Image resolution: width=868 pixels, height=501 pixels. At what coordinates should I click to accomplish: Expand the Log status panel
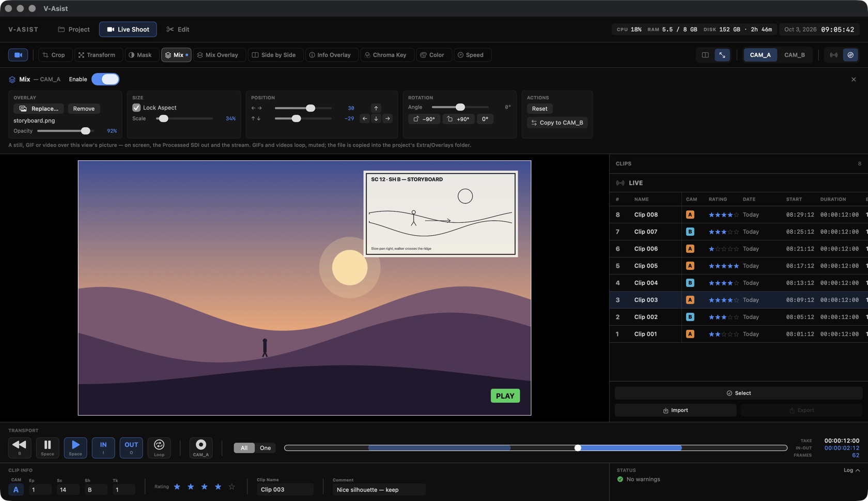pos(851,470)
